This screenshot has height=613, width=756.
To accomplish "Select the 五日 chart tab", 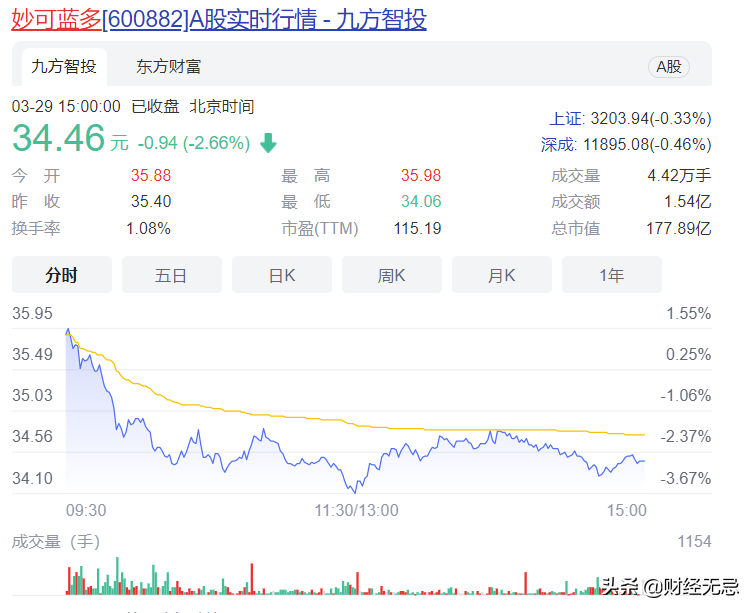I will (172, 275).
